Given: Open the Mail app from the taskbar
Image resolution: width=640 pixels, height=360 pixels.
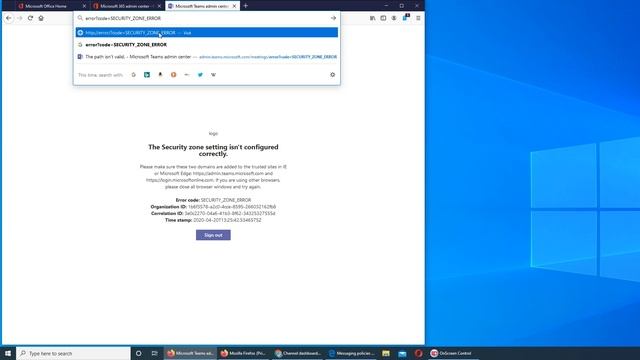Looking at the screenshot, I should [402, 353].
